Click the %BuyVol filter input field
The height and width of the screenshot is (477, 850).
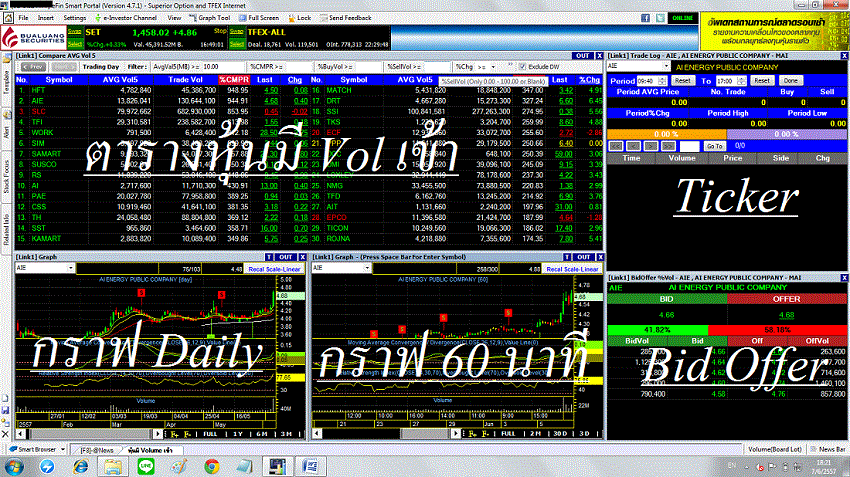coord(368,67)
